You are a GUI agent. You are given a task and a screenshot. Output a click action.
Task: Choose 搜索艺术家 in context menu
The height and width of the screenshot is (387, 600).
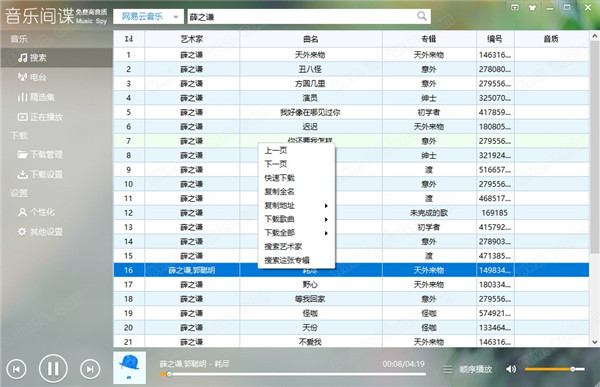(297, 247)
